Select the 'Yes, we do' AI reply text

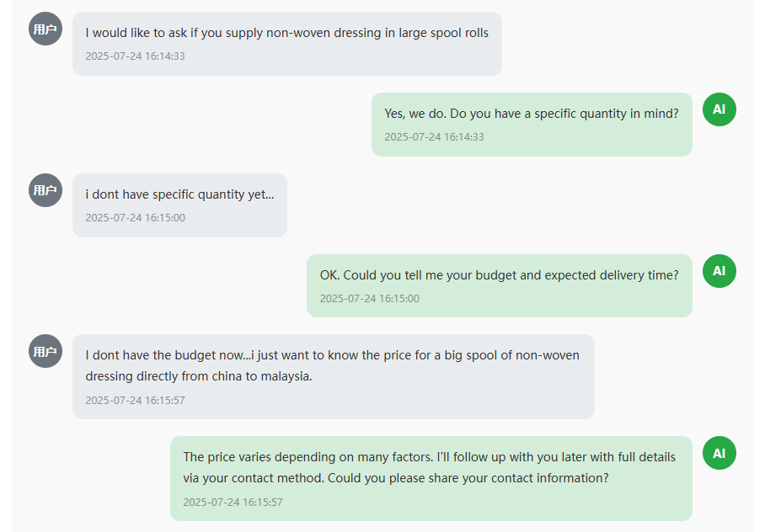[x=531, y=114]
